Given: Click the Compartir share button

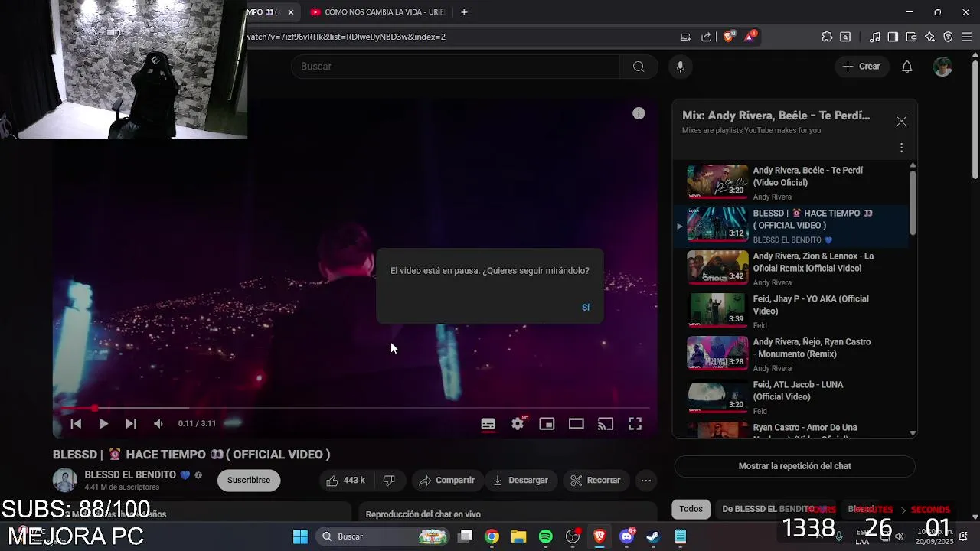Looking at the screenshot, I should 447,481.
